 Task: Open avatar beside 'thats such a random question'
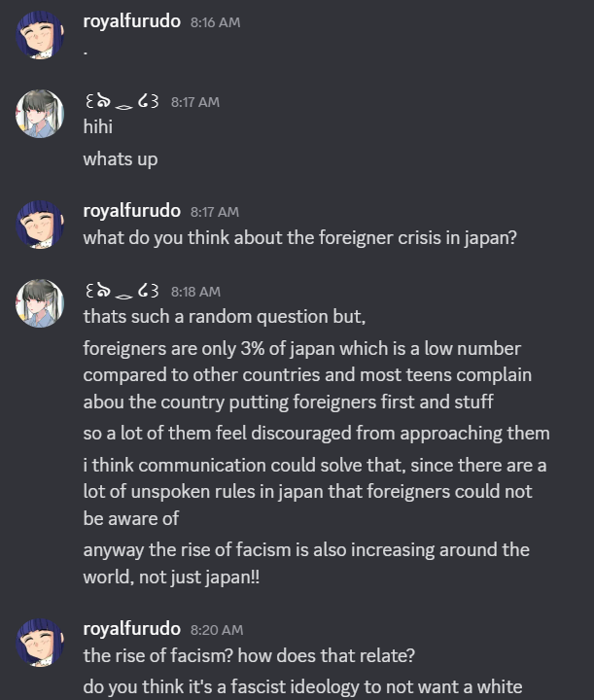[40, 303]
